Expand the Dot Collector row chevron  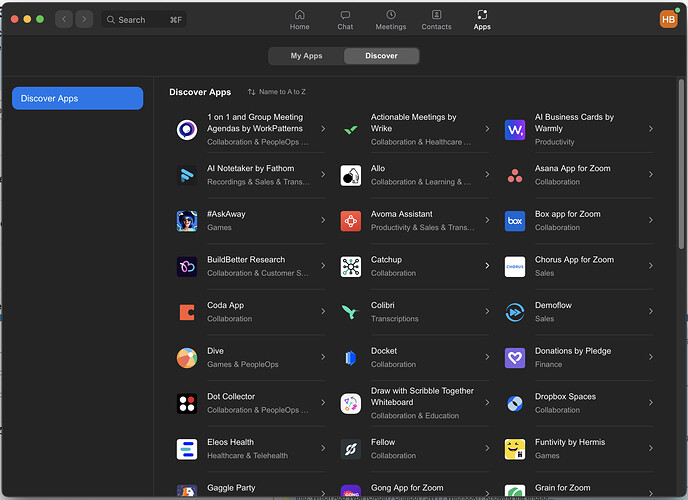pos(323,402)
